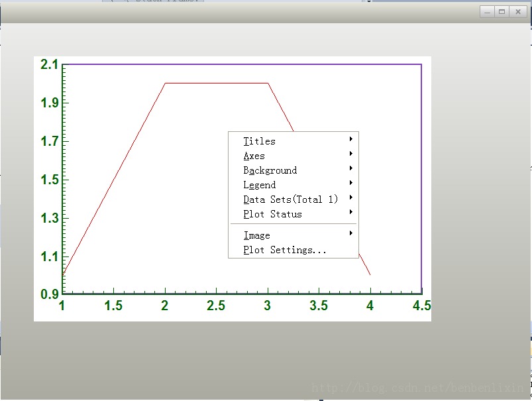
Task: Expand the arrow beside Background
Action: coord(351,168)
